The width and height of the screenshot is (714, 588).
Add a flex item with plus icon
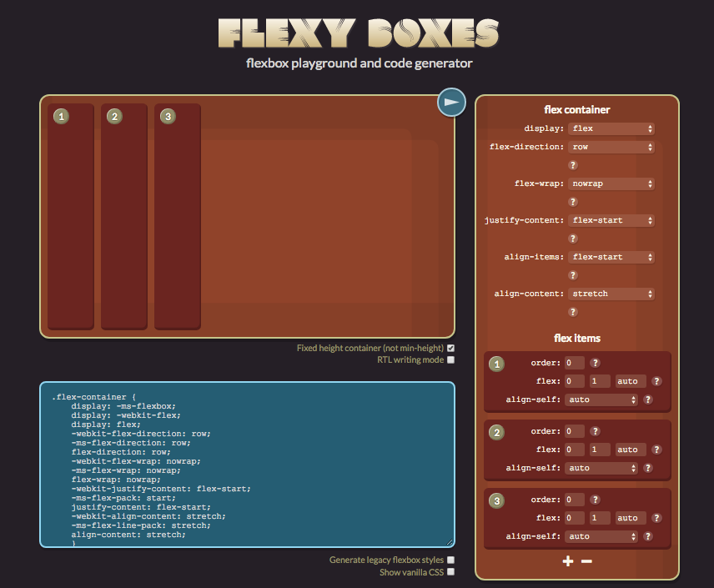(568, 561)
